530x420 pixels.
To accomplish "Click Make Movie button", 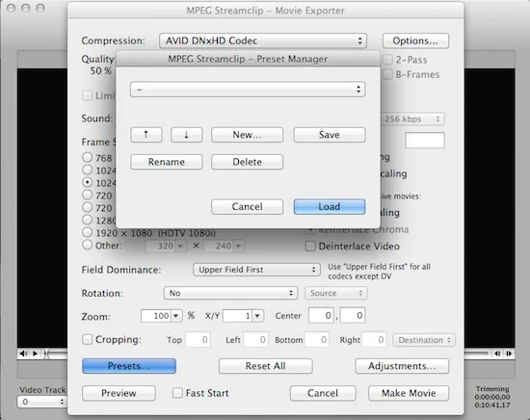I will 409,393.
